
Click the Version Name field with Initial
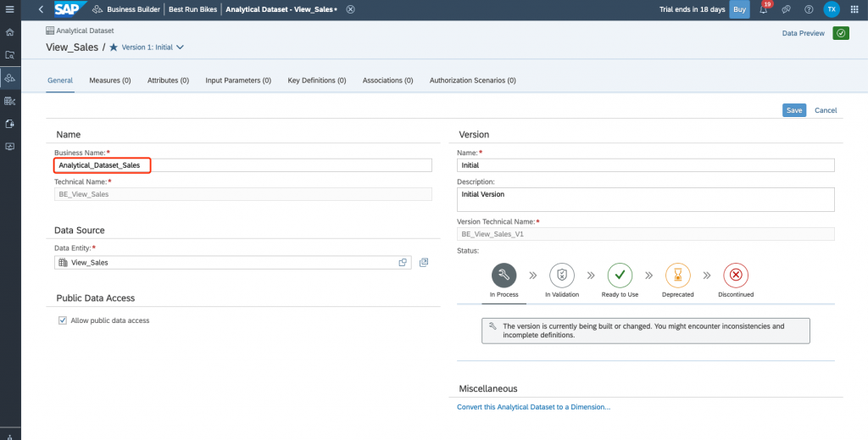645,165
